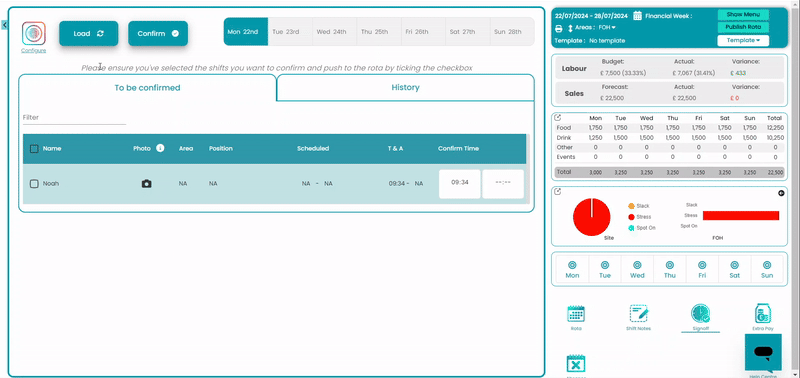This screenshot has width=800, height=378.
Task: Click the Sat target icon
Action: coord(735,265)
